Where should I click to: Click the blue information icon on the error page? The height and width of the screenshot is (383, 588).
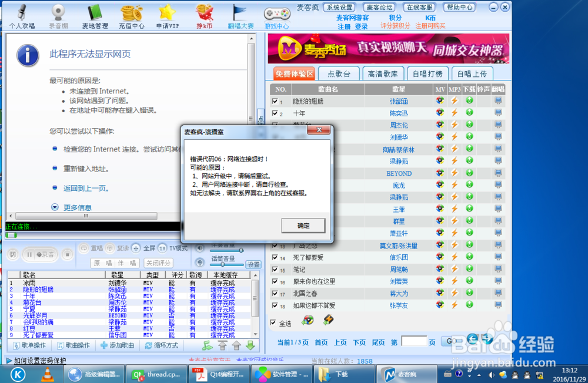pyautogui.click(x=28, y=55)
